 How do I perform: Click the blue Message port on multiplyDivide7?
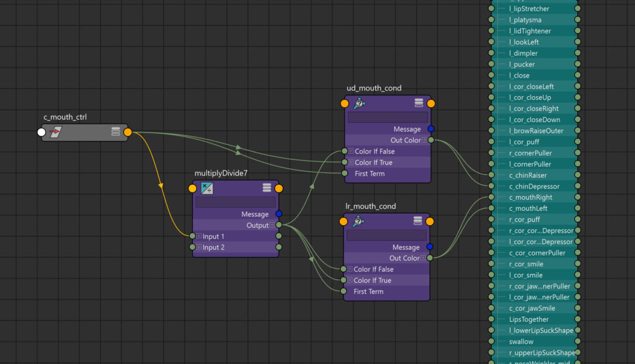(x=278, y=214)
